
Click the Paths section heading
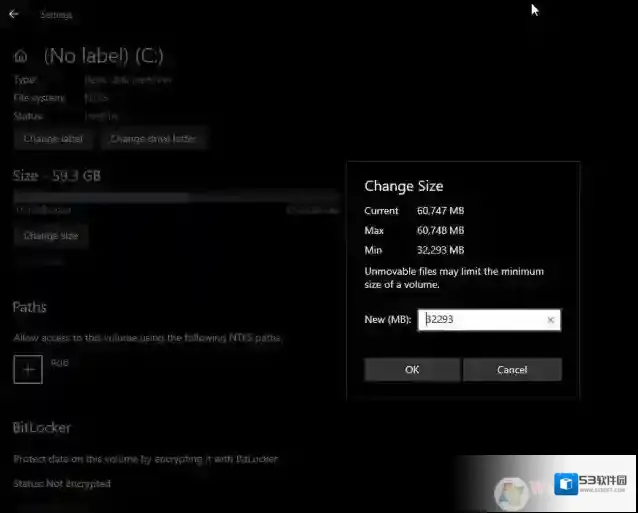coord(30,307)
